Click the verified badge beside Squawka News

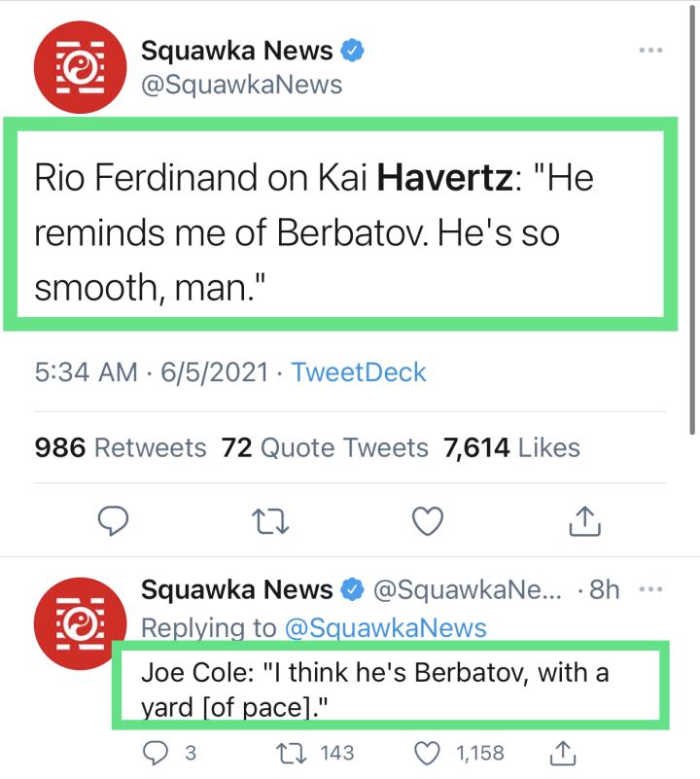pos(353,51)
